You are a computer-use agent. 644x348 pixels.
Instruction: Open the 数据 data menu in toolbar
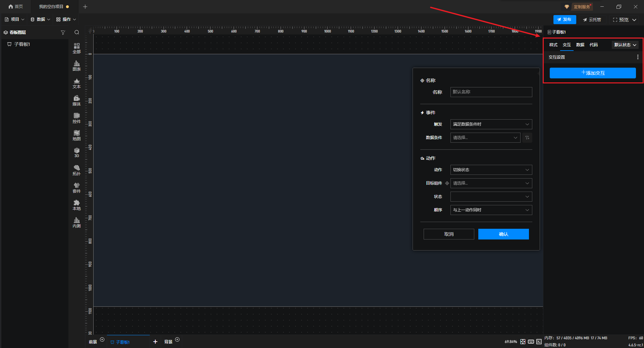click(x=40, y=19)
